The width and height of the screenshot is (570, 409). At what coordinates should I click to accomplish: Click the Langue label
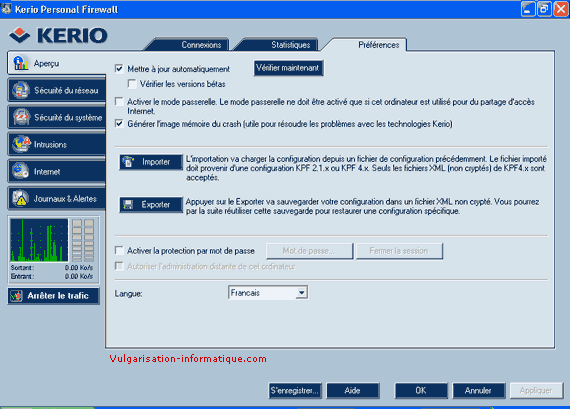(x=128, y=293)
